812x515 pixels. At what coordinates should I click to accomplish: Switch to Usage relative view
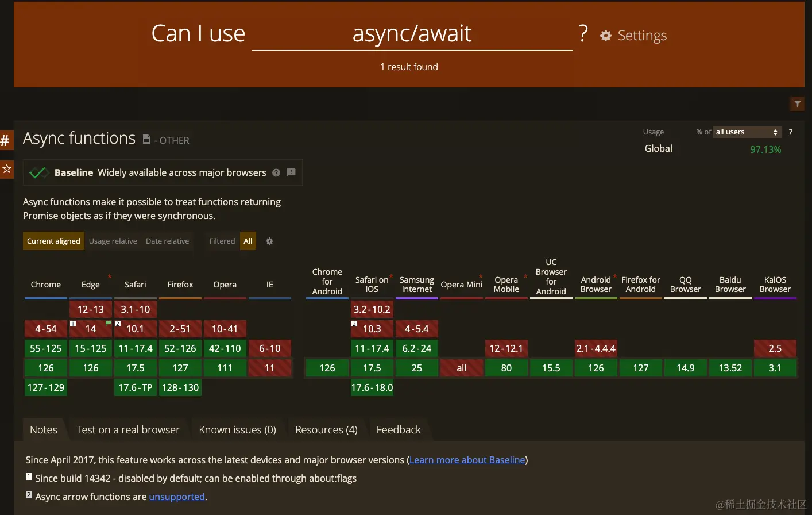pyautogui.click(x=113, y=241)
